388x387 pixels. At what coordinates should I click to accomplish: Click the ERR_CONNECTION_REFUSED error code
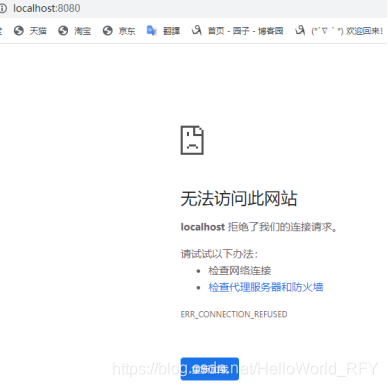tap(234, 314)
